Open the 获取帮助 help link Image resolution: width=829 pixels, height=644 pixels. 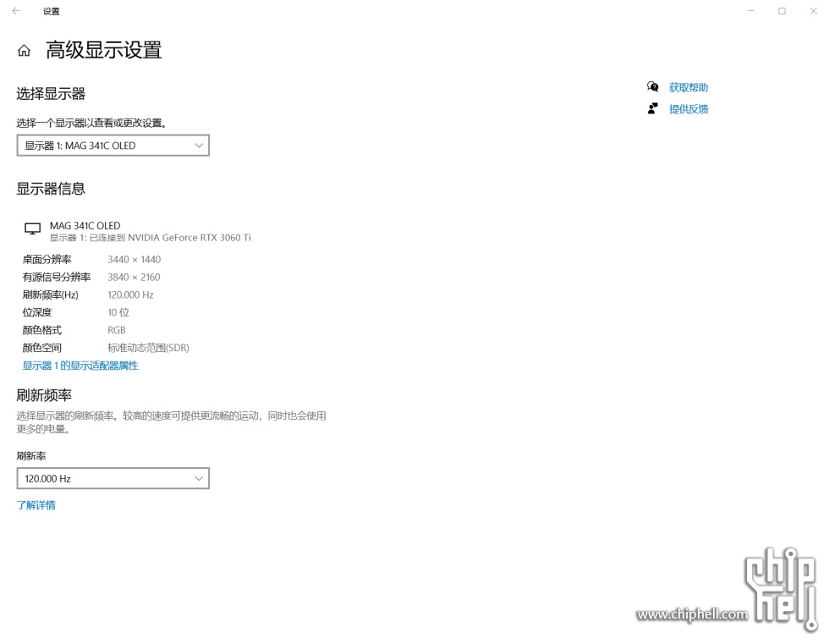[x=689, y=87]
